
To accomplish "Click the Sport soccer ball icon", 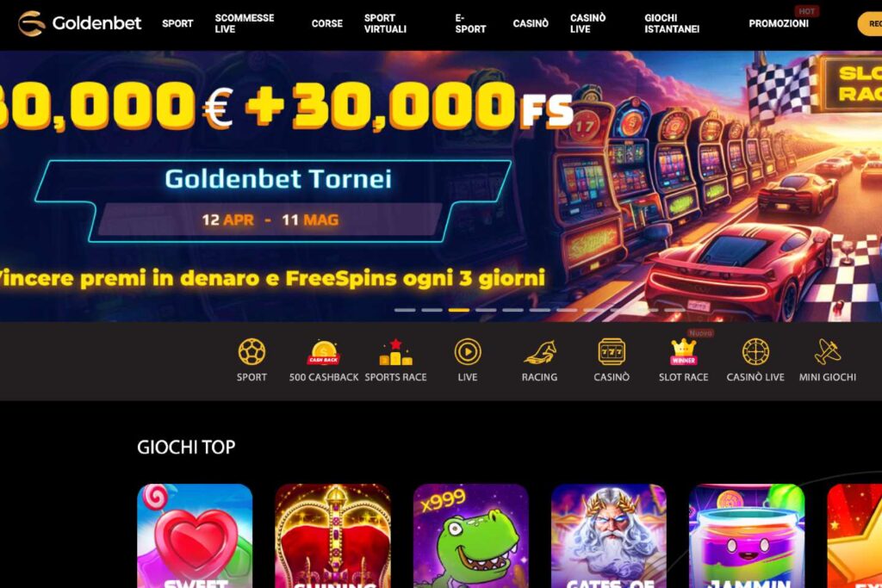I will pyautogui.click(x=252, y=352).
